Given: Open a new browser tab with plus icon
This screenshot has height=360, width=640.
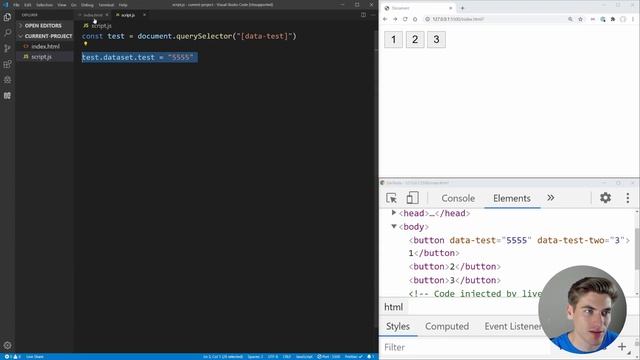Looking at the screenshot, I should [x=462, y=8].
